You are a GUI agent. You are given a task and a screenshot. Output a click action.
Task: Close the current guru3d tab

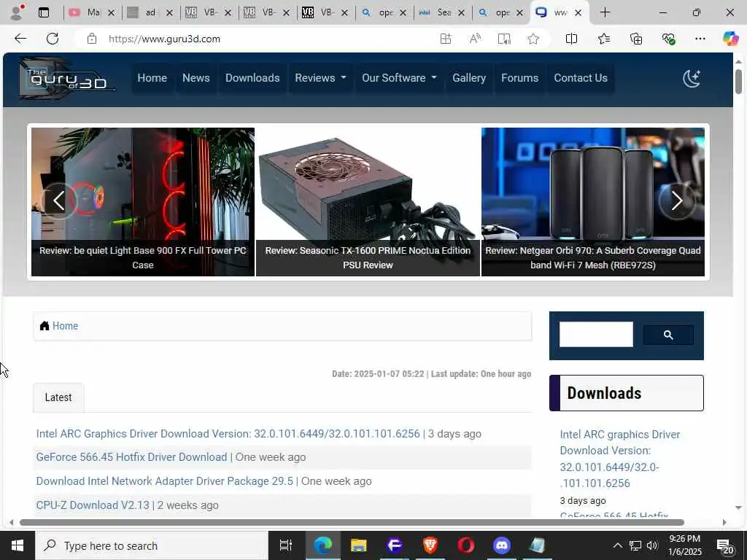[578, 13]
